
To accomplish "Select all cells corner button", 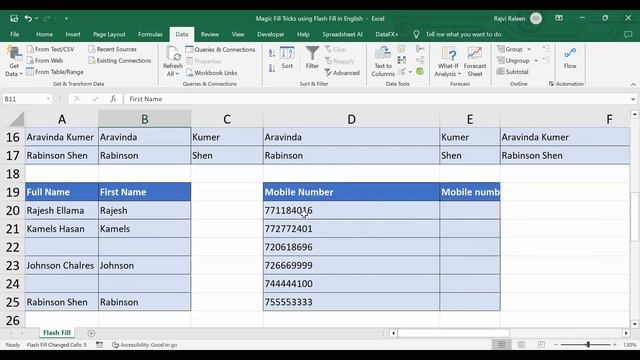I will pyautogui.click(x=17, y=119).
